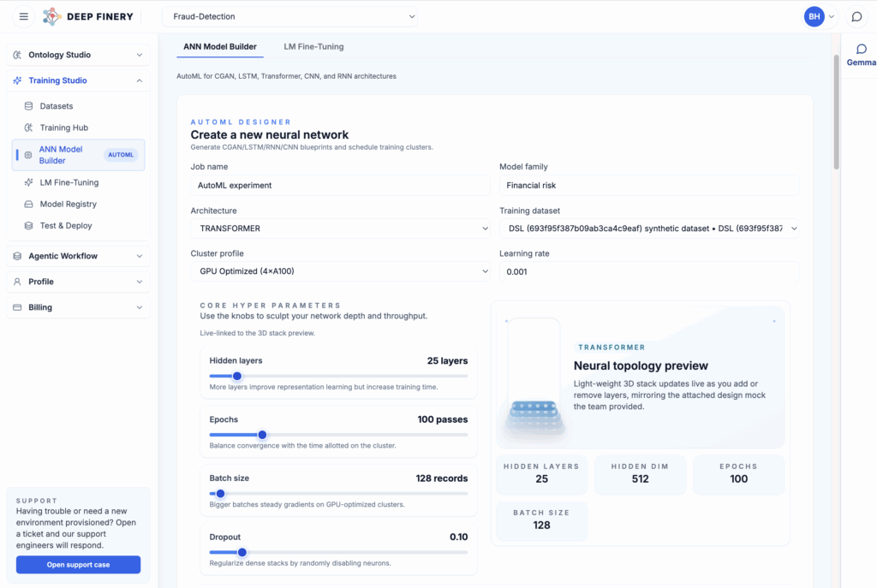This screenshot has width=877, height=588.
Task: Open the Cluster profile dropdown
Action: pos(340,271)
